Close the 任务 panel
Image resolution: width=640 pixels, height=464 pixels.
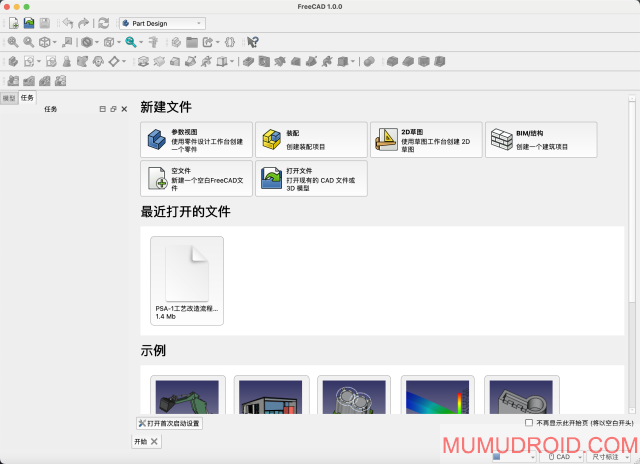(x=124, y=109)
